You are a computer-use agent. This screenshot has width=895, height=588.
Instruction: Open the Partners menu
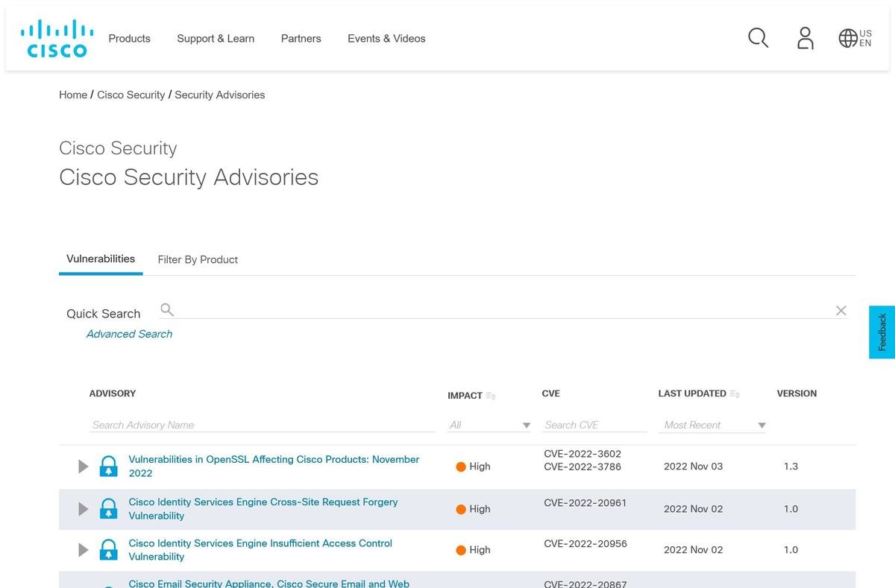pos(301,39)
